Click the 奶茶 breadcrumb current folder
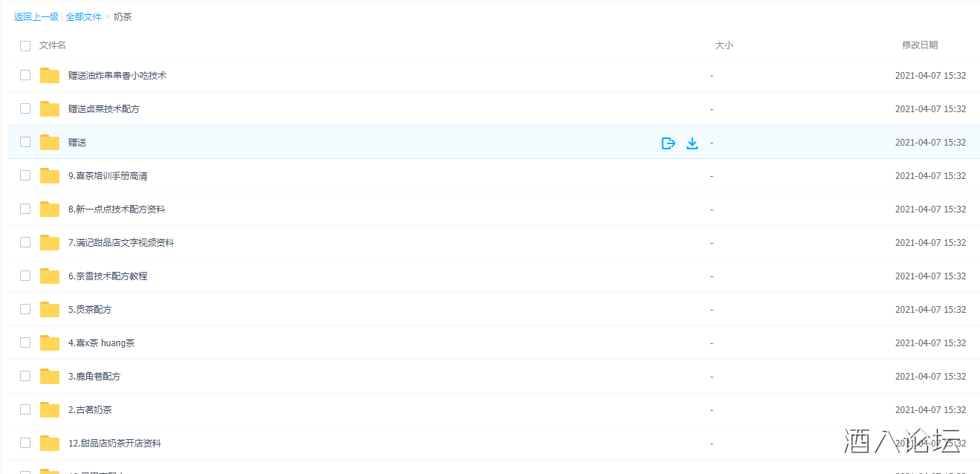 click(x=123, y=16)
